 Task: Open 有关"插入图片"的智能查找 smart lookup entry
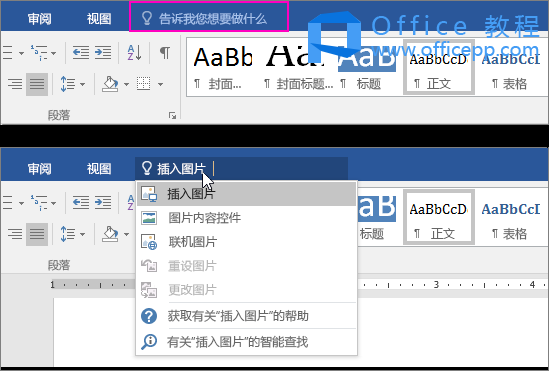(246, 342)
